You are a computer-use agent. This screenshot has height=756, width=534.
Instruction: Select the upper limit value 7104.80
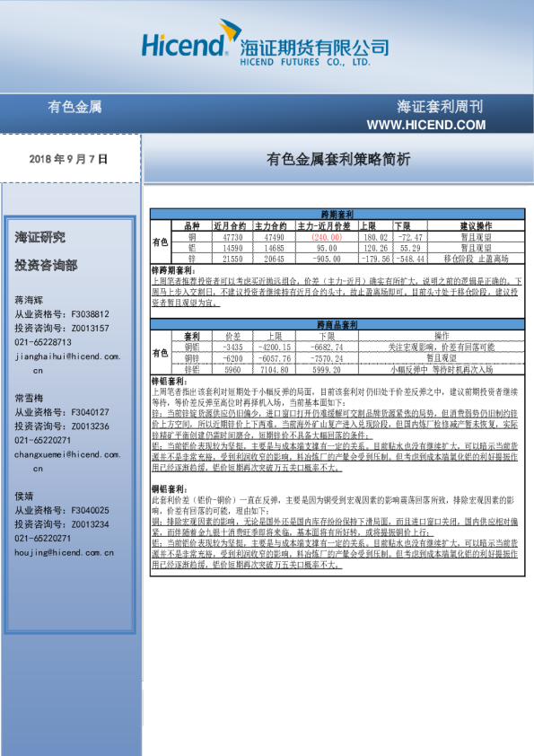coord(275,370)
